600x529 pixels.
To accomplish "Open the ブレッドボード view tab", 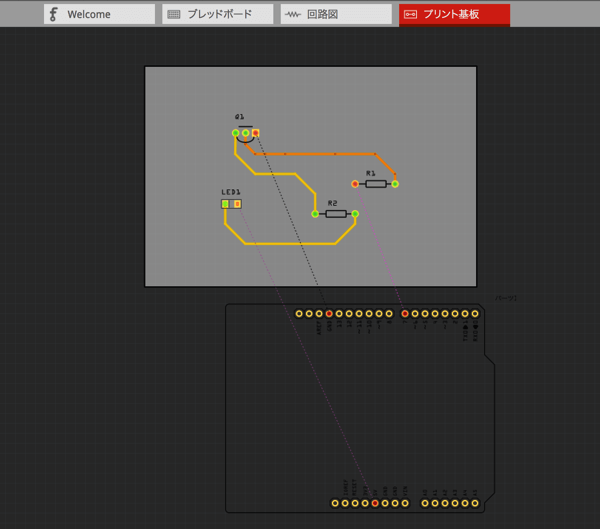I will 217,14.
